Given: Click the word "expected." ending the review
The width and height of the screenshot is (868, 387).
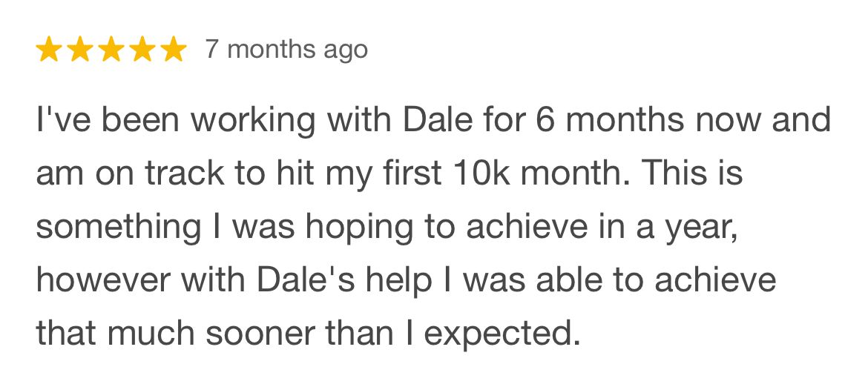Looking at the screenshot, I should pyautogui.click(x=502, y=335).
